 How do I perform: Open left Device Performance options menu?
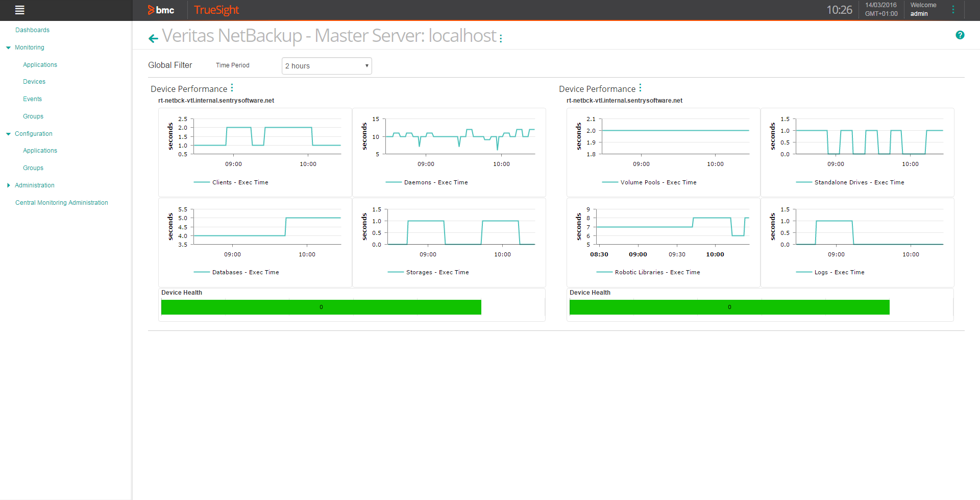(232, 88)
